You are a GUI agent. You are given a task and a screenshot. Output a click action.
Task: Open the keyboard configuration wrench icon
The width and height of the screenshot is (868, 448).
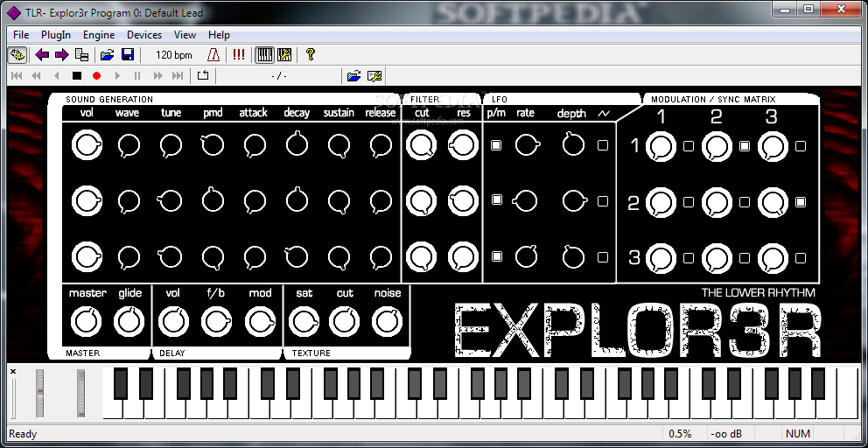(284, 55)
